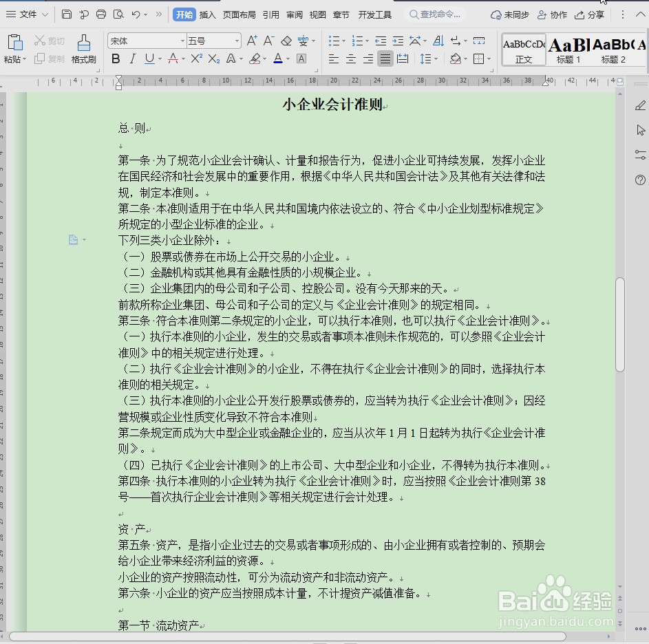
Task: Click the distributed alignment icon
Action: [x=403, y=58]
